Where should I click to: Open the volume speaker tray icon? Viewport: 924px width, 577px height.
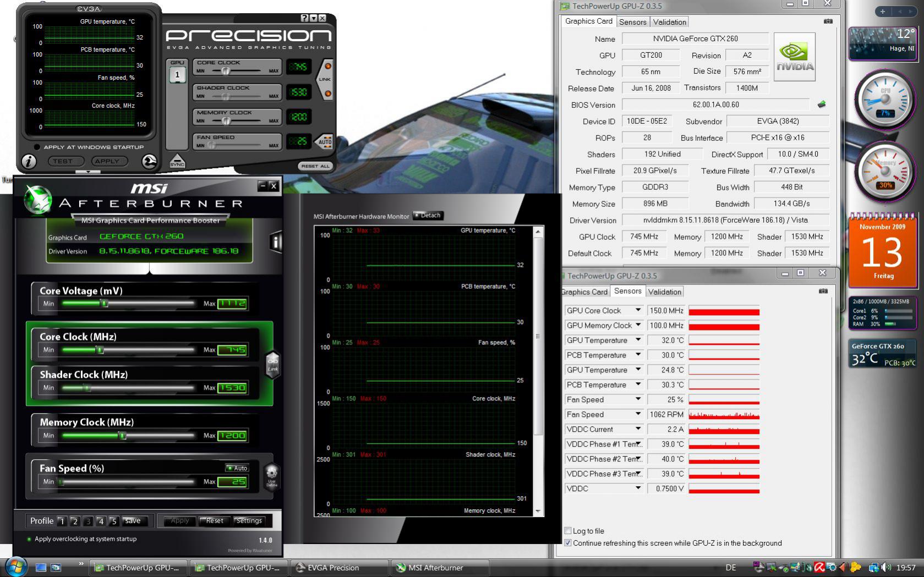coord(885,567)
